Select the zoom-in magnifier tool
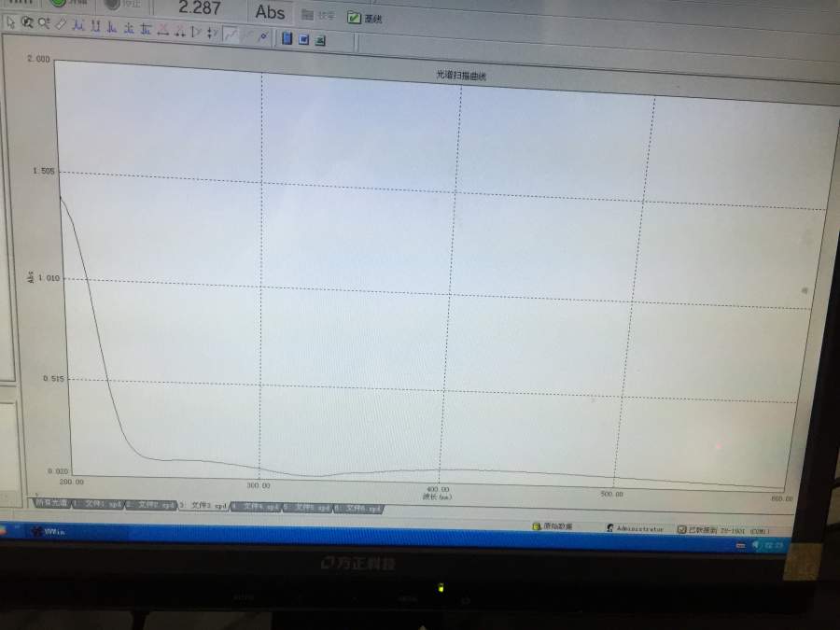 [x=44, y=23]
